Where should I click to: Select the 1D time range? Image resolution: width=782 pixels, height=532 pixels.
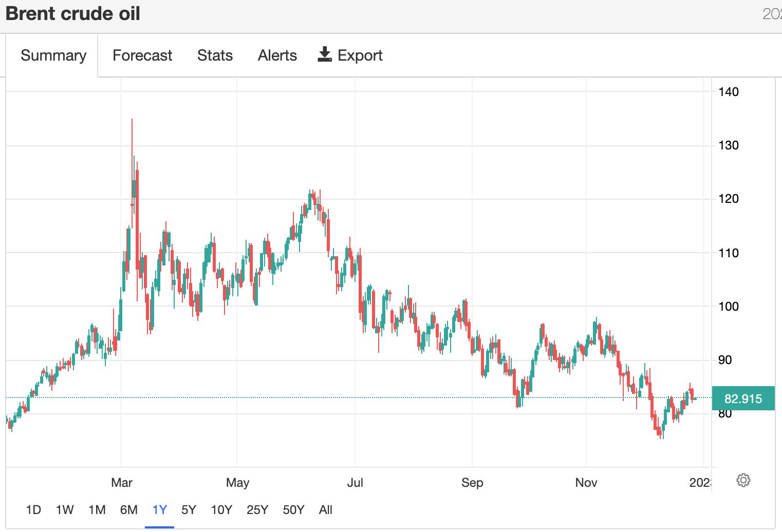coord(33,510)
